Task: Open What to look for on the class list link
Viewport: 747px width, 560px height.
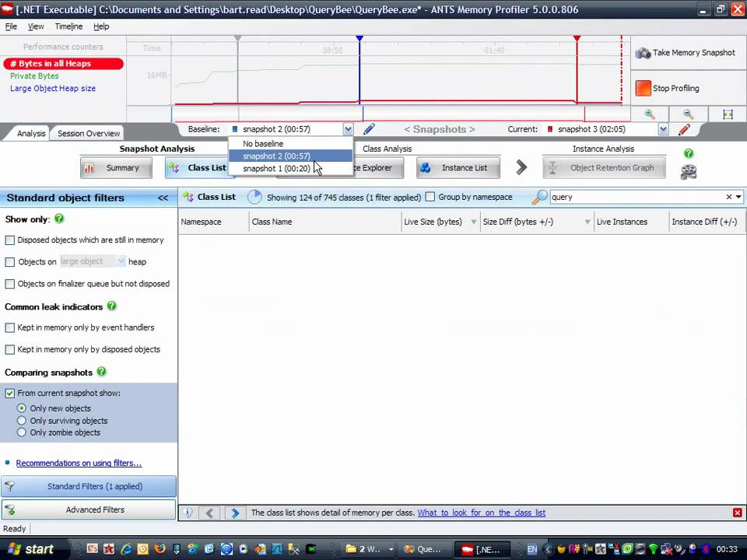Action: 481,513
